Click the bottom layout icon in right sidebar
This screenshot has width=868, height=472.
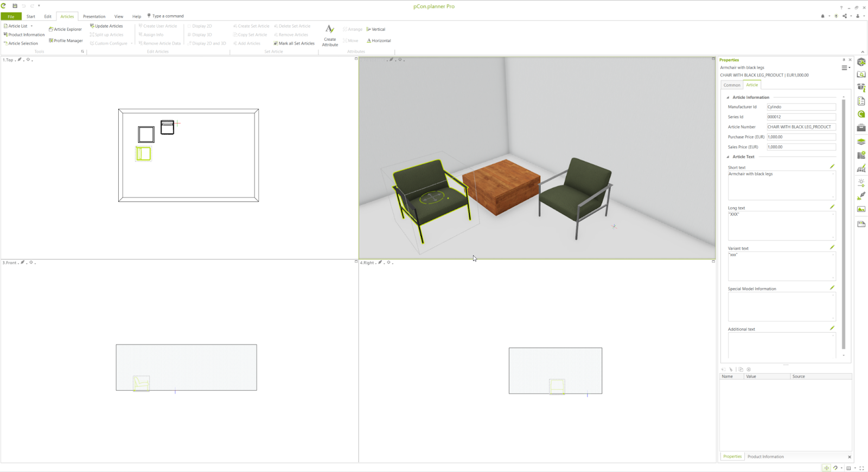coord(861,224)
